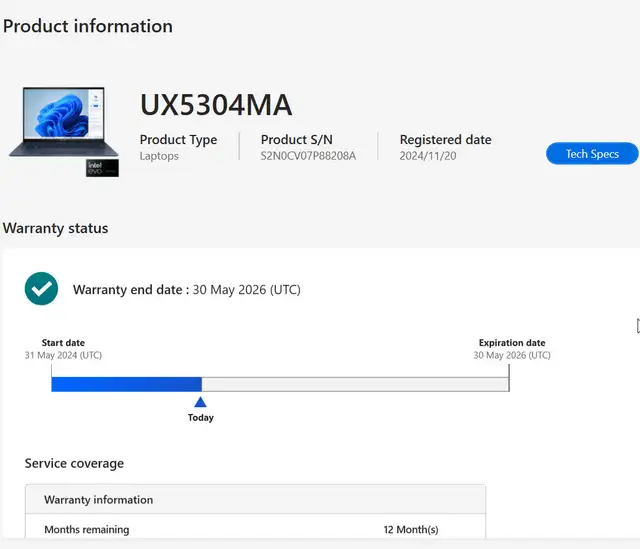
Task: Open the Tech Specs button
Action: [x=592, y=153]
